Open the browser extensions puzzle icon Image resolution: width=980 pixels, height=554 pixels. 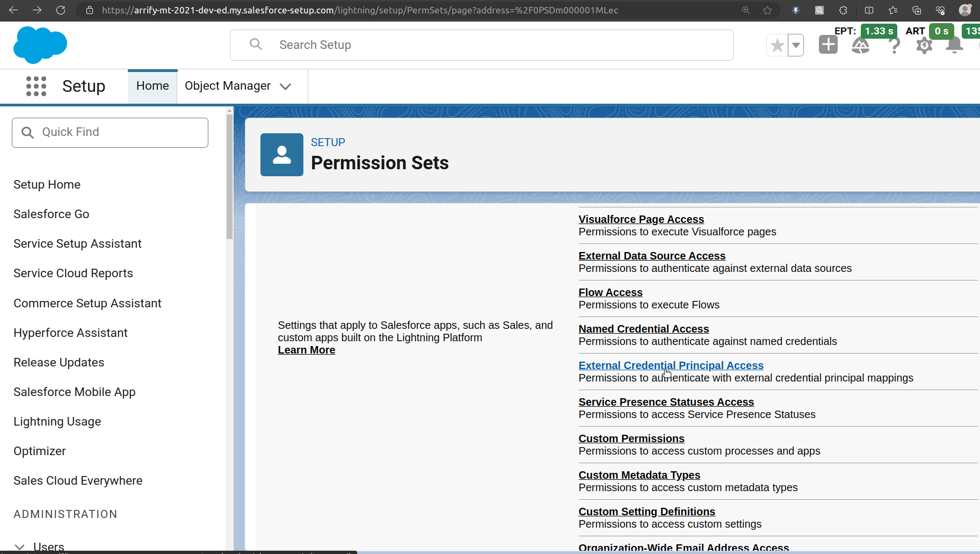[x=844, y=10]
